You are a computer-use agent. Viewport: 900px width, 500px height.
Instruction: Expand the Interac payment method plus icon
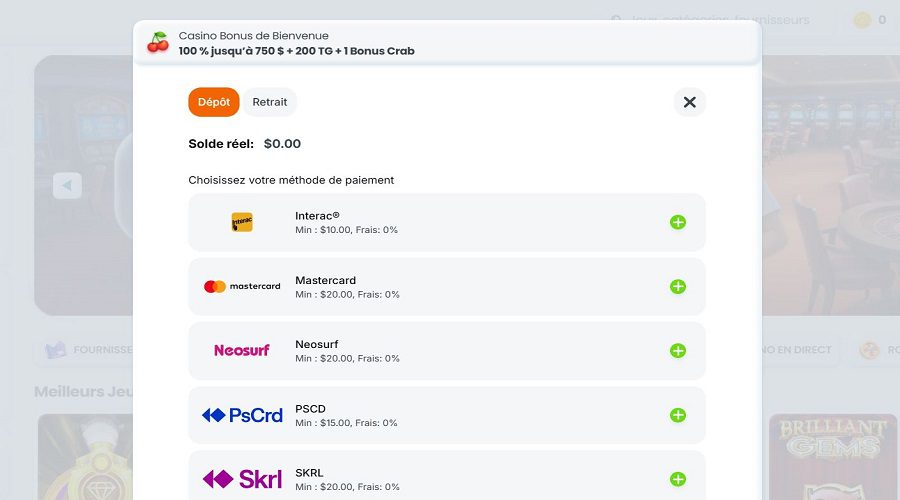[x=678, y=222]
